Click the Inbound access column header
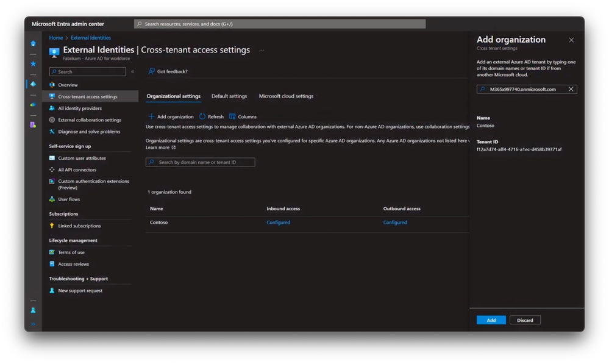This screenshot has width=609, height=364. [x=283, y=209]
